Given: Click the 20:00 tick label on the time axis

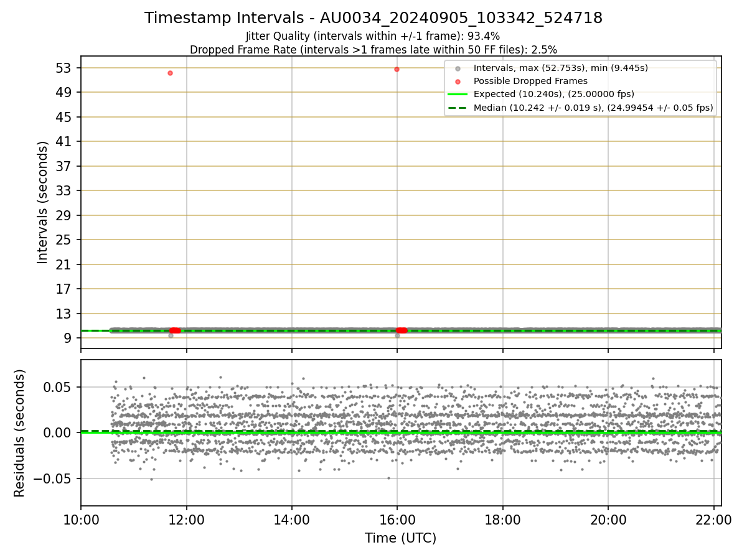Looking at the screenshot, I should click(x=608, y=520).
